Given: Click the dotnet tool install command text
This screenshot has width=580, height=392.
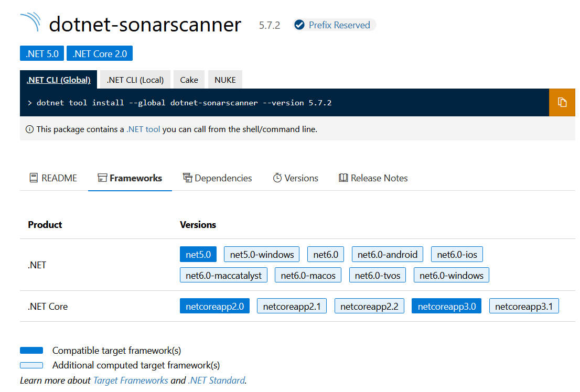Looking at the screenshot, I should coord(184,103).
